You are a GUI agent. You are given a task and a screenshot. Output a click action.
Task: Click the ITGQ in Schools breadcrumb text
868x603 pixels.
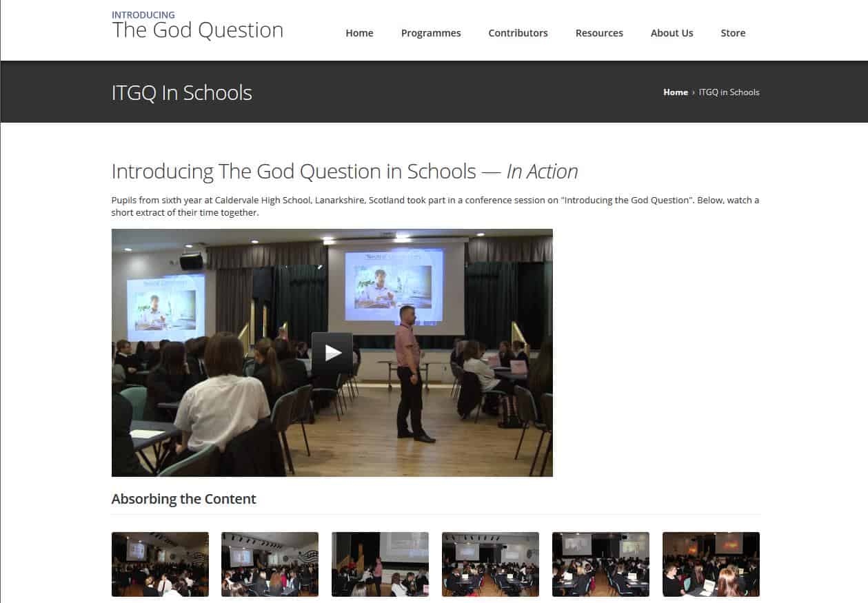coord(729,92)
